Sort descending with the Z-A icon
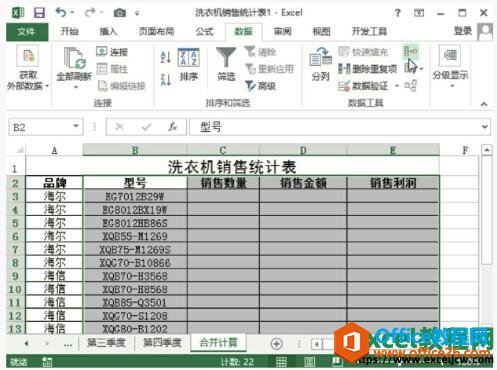Viewport: 497px width, 370px height. 166,80
